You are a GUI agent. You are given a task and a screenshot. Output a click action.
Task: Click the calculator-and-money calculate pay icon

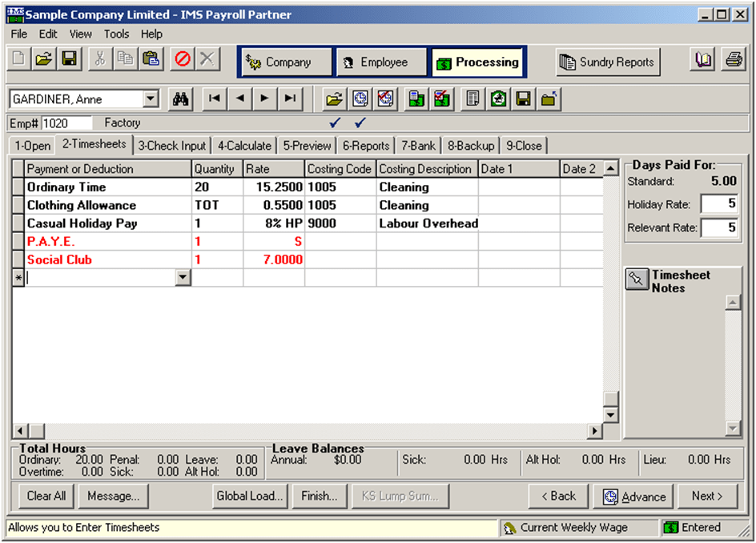(416, 99)
